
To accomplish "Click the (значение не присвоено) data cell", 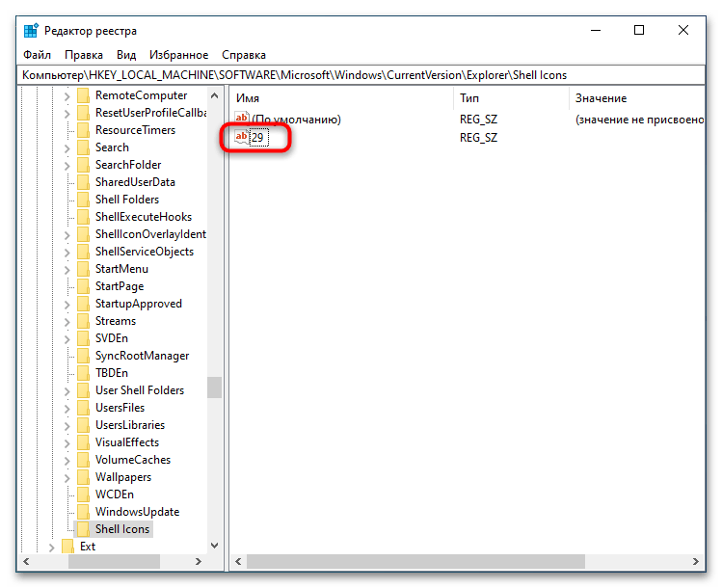I will [639, 120].
